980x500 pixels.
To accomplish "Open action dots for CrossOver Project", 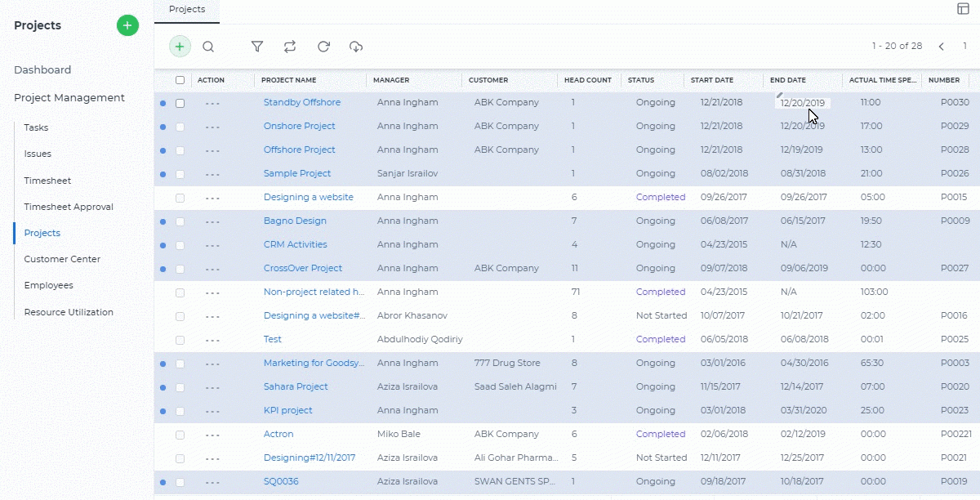I will (213, 270).
